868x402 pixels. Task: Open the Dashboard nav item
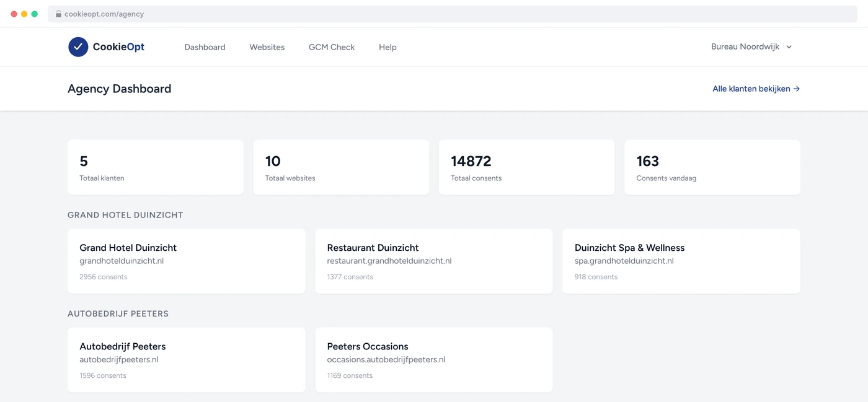coord(205,47)
